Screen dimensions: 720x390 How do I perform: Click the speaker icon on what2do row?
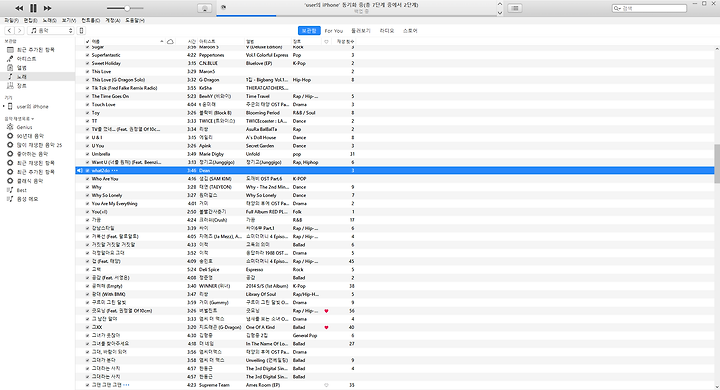pyautogui.click(x=79, y=170)
